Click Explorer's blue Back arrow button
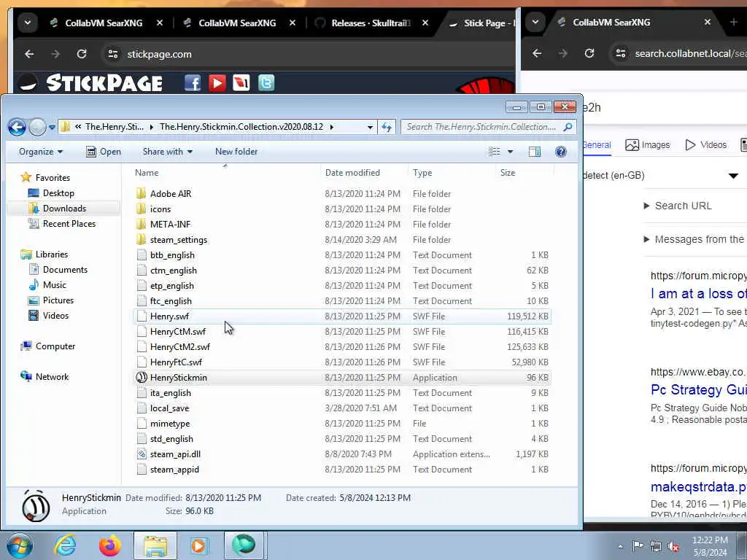747x560 pixels. (18, 127)
